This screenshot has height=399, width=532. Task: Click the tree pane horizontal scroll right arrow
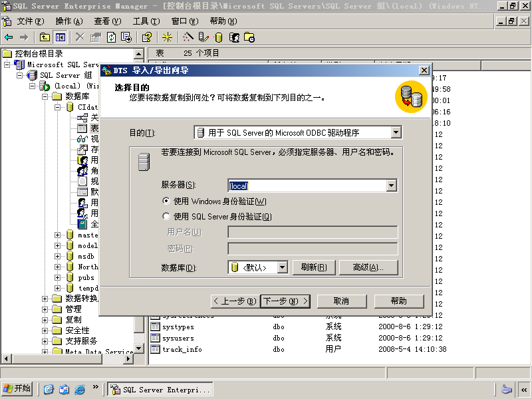coord(128,358)
